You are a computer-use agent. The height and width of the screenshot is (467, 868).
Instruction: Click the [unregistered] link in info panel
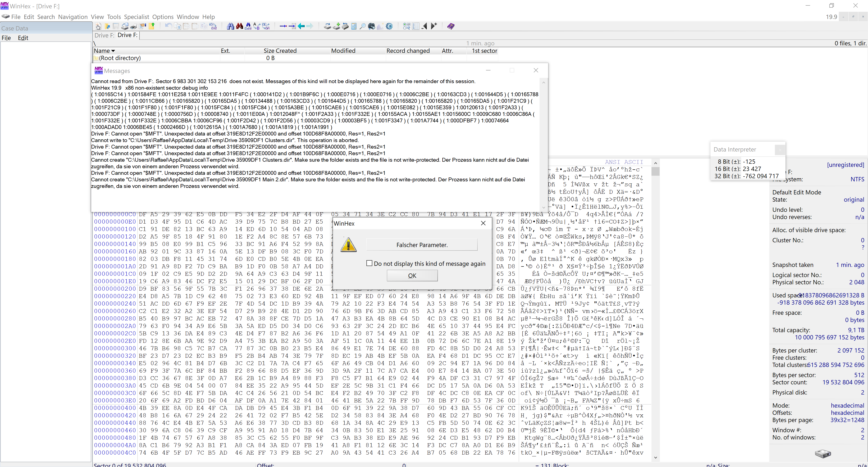[x=845, y=165]
